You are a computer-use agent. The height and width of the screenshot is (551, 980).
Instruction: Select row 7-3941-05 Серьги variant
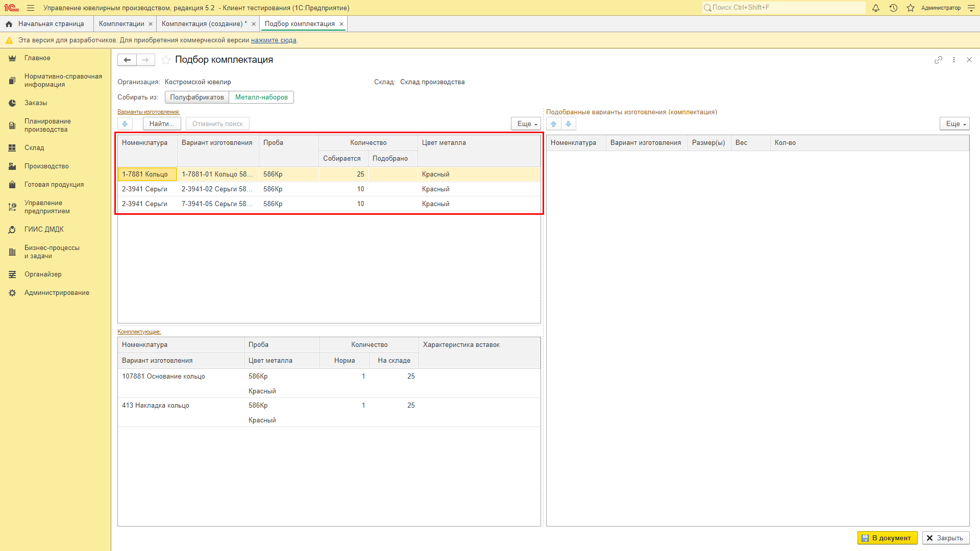pyautogui.click(x=329, y=204)
